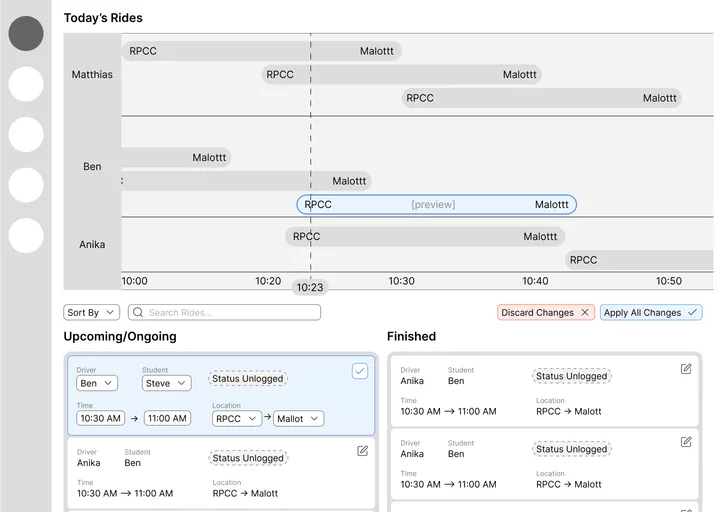Expand the RPCC pickup location dropdown
This screenshot has height=512, width=720.
[x=237, y=419]
